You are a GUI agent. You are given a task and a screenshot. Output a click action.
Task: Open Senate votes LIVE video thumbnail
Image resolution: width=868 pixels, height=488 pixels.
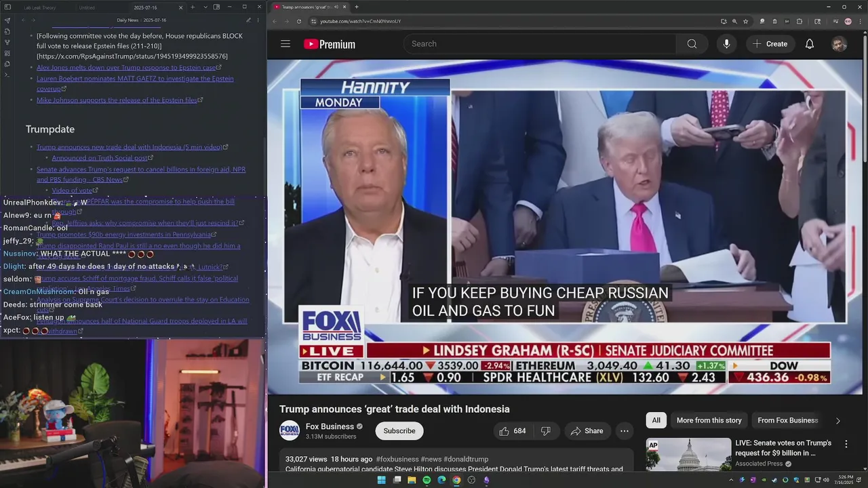[688, 455]
